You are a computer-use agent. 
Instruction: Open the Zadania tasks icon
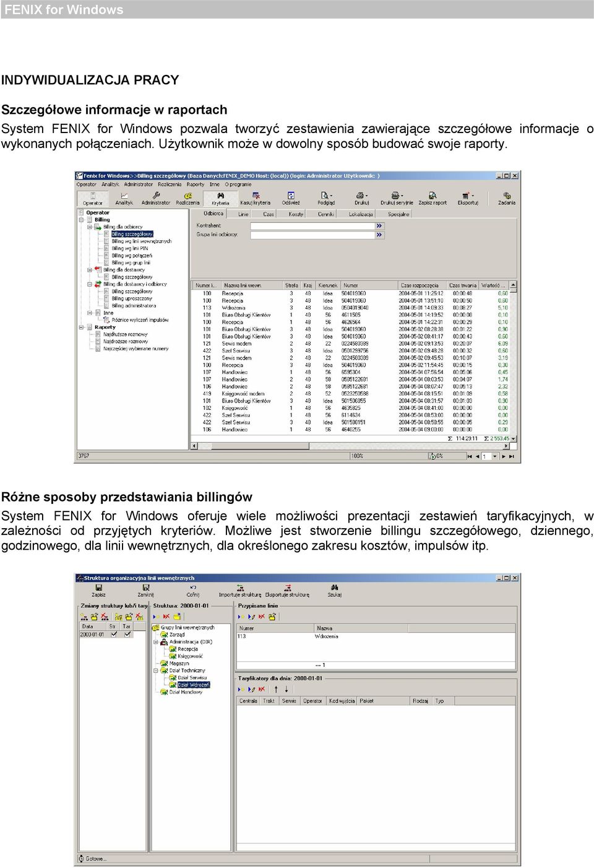tap(507, 199)
